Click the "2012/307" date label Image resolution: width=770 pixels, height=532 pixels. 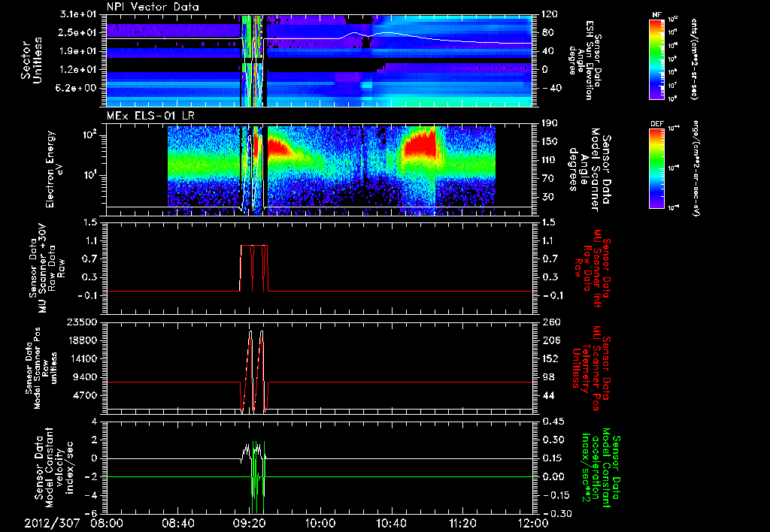pyautogui.click(x=52, y=523)
